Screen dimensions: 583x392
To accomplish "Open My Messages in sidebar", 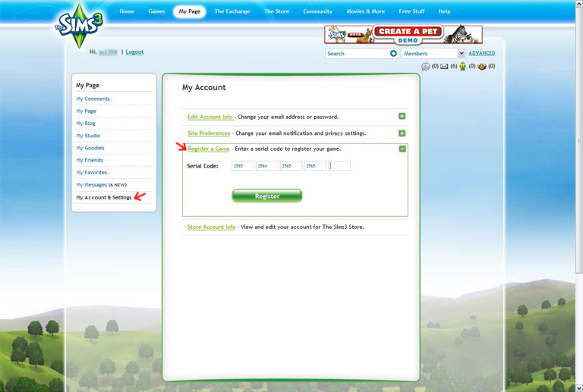I will pyautogui.click(x=91, y=184).
